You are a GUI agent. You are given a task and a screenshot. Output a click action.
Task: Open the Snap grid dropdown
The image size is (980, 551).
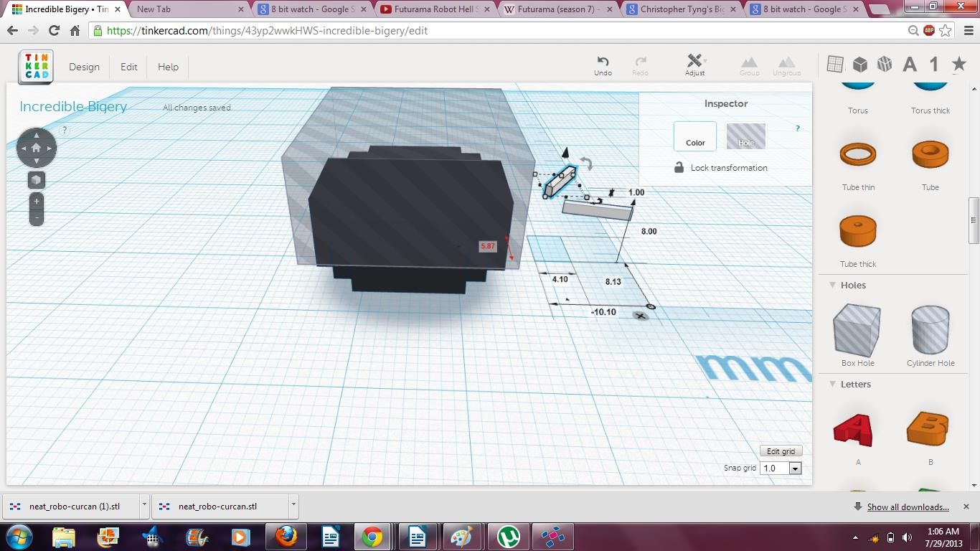pyautogui.click(x=794, y=468)
